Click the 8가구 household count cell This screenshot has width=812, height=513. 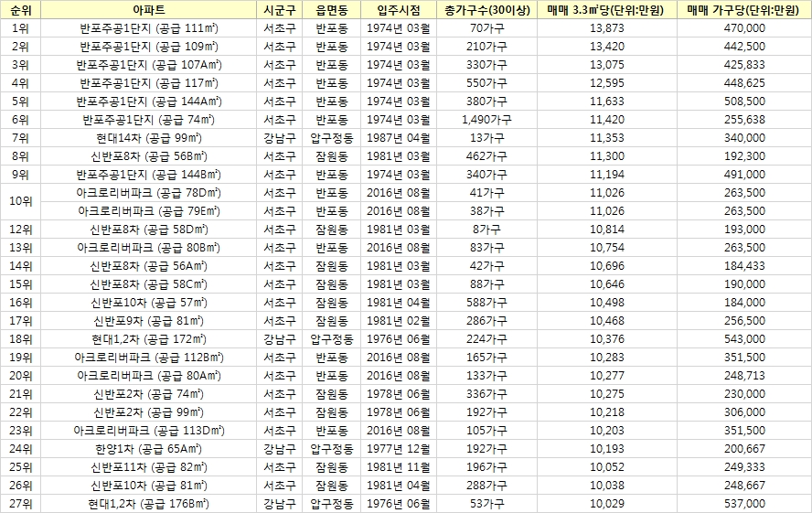point(486,230)
